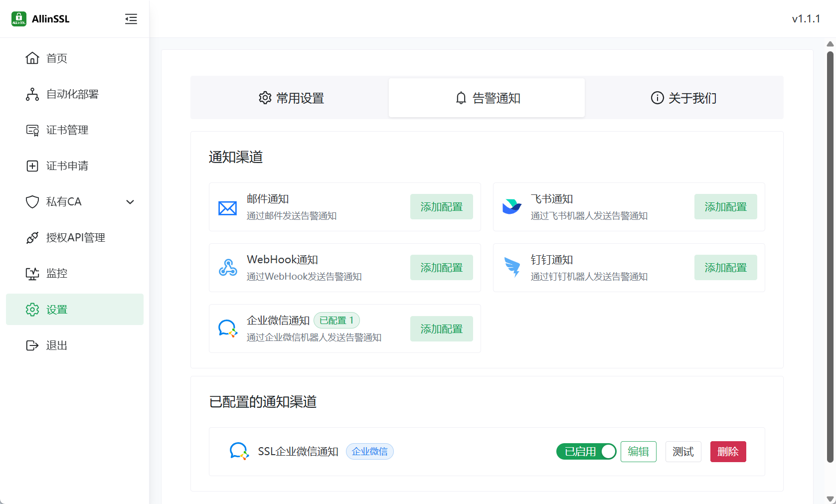This screenshot has width=836, height=504.
Task: Click the email notification envelope icon
Action: pyautogui.click(x=227, y=208)
